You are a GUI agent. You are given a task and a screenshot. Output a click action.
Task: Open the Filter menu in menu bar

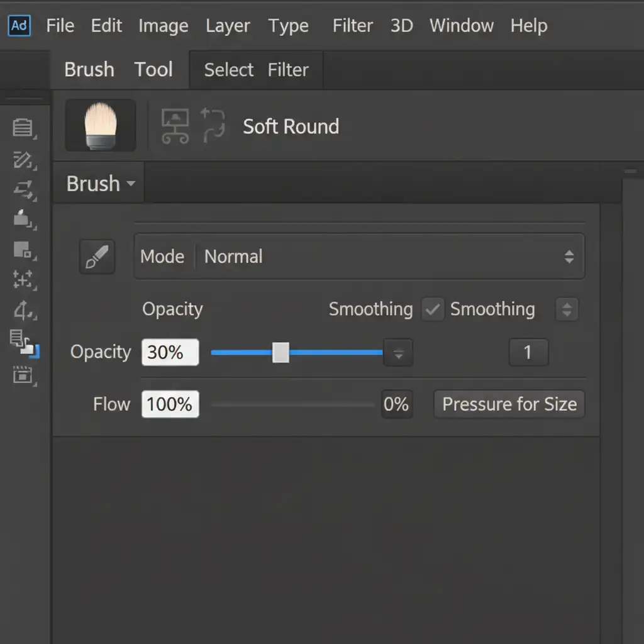point(352,26)
